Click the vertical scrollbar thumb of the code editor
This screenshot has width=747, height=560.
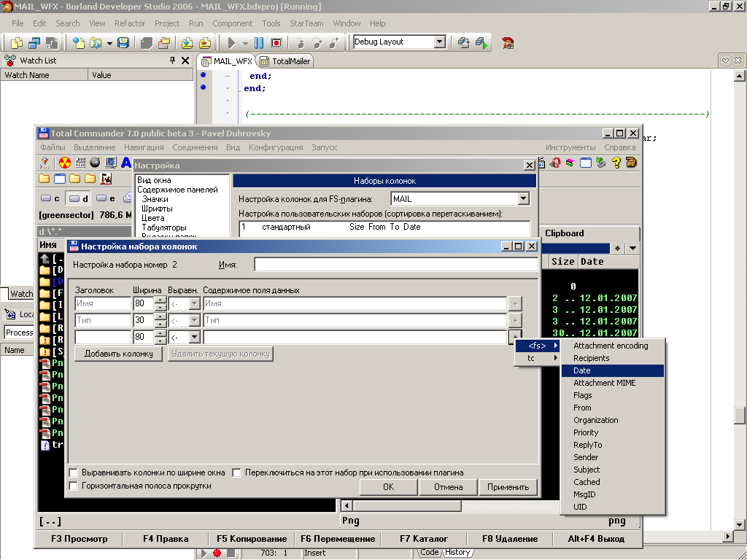[740, 415]
